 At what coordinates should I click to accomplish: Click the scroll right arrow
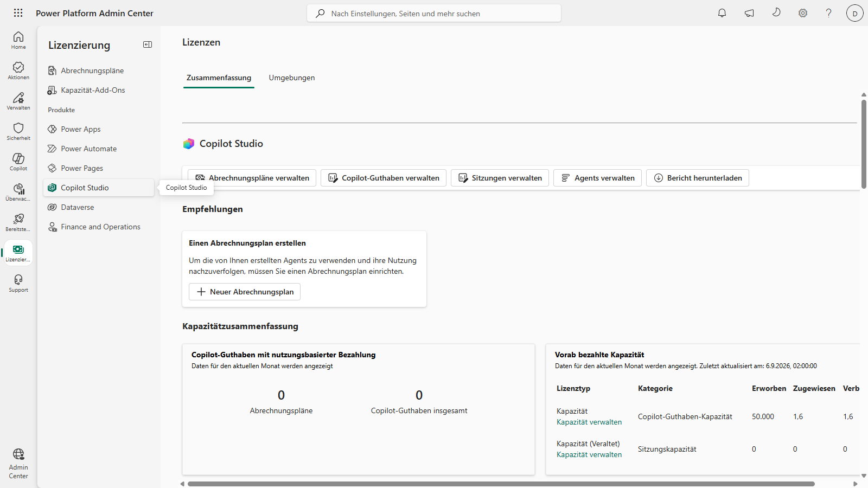pyautogui.click(x=856, y=484)
